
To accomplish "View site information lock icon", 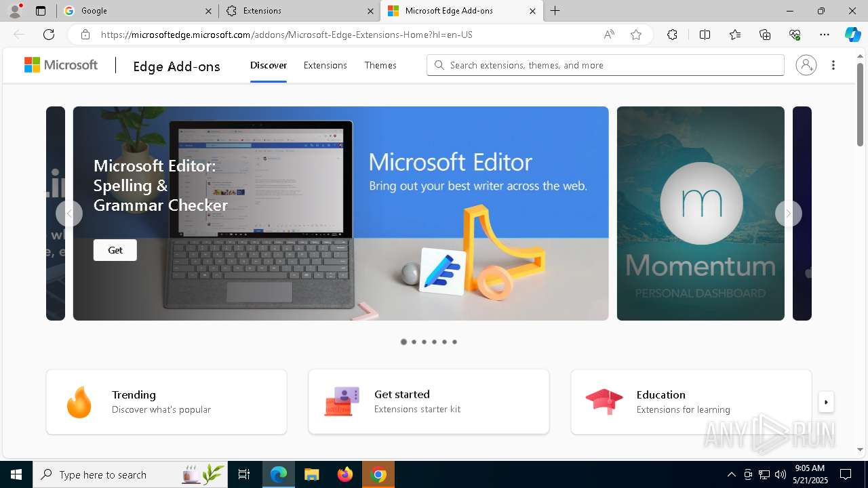I will 85,35.
